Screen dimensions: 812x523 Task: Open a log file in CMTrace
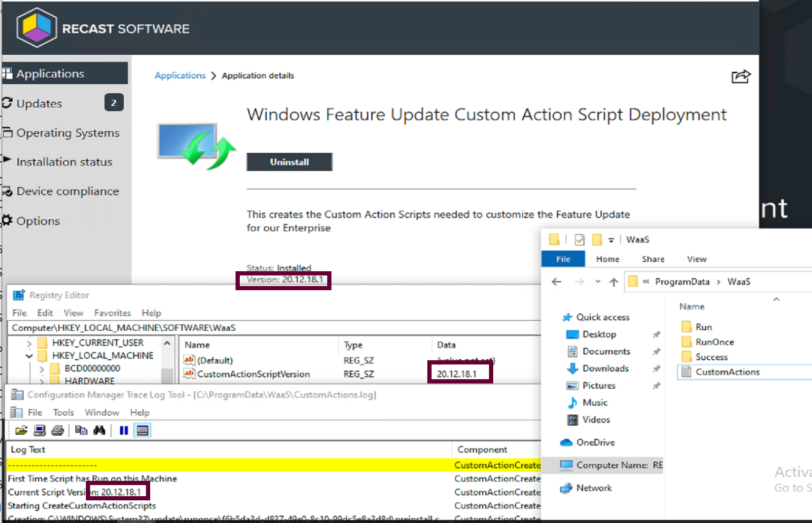[20, 430]
